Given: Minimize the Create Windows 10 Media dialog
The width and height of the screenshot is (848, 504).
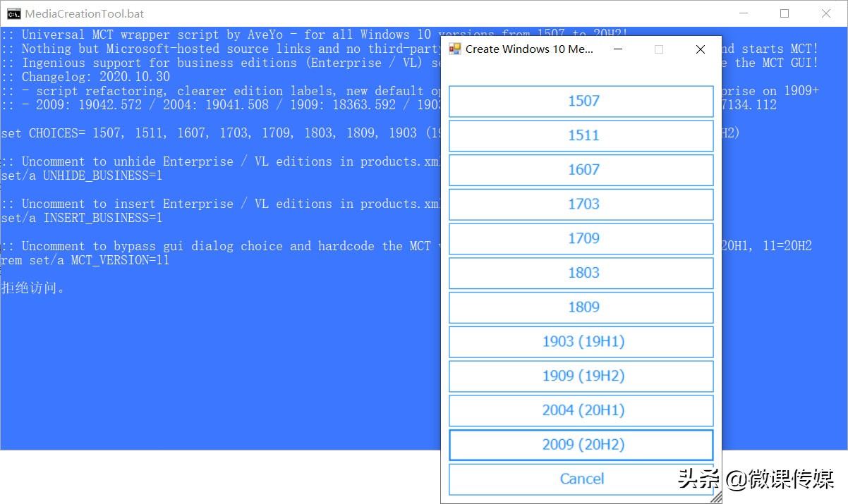Looking at the screenshot, I should (x=618, y=49).
